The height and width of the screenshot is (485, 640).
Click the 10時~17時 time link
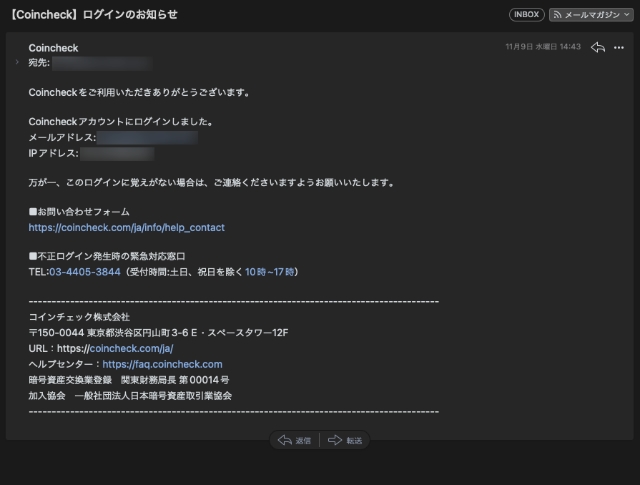tap(269, 272)
